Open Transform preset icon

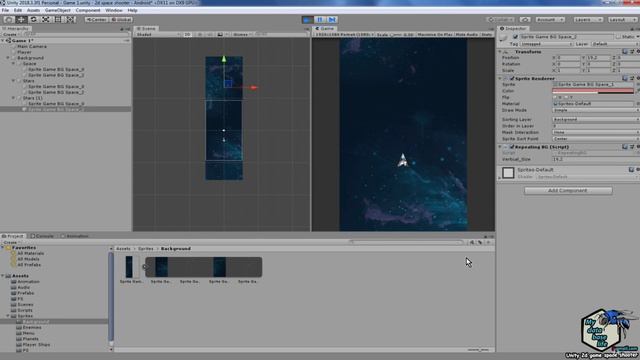632,51
